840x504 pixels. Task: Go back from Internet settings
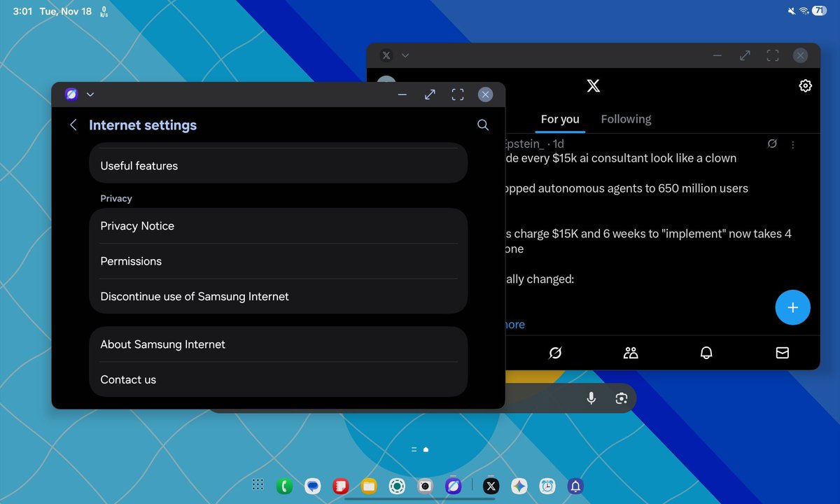point(73,125)
